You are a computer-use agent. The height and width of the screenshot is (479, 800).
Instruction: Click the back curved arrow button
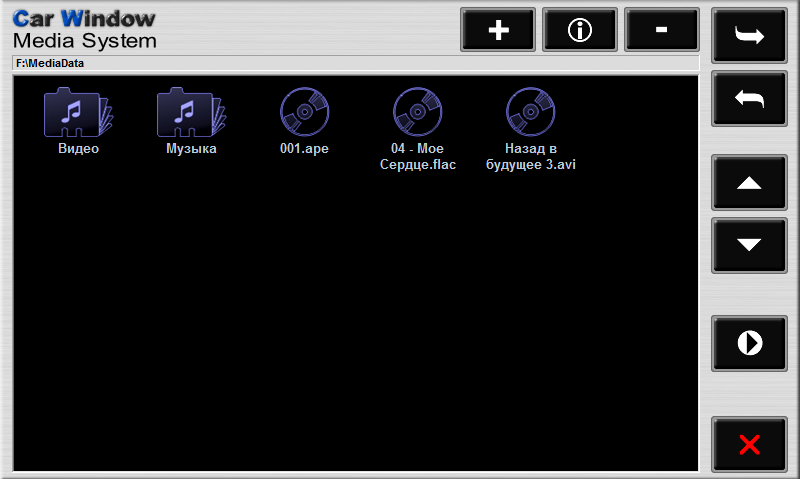tap(749, 98)
